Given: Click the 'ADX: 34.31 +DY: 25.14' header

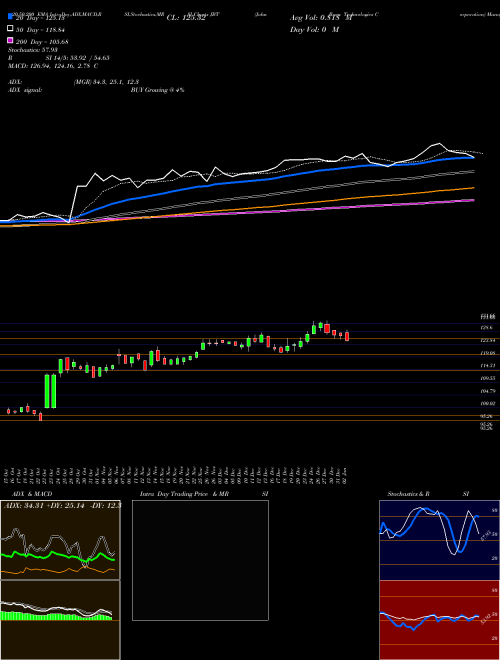Looking at the screenshot, I should pyautogui.click(x=62, y=505).
